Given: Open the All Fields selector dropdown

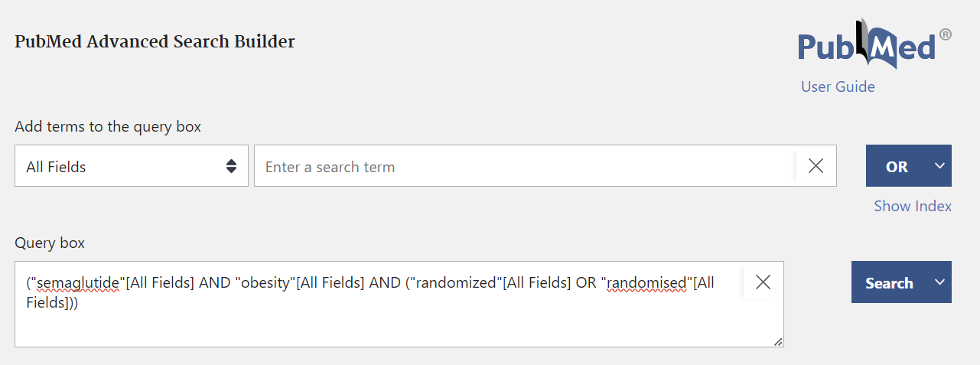Looking at the screenshot, I should pyautogui.click(x=132, y=165).
